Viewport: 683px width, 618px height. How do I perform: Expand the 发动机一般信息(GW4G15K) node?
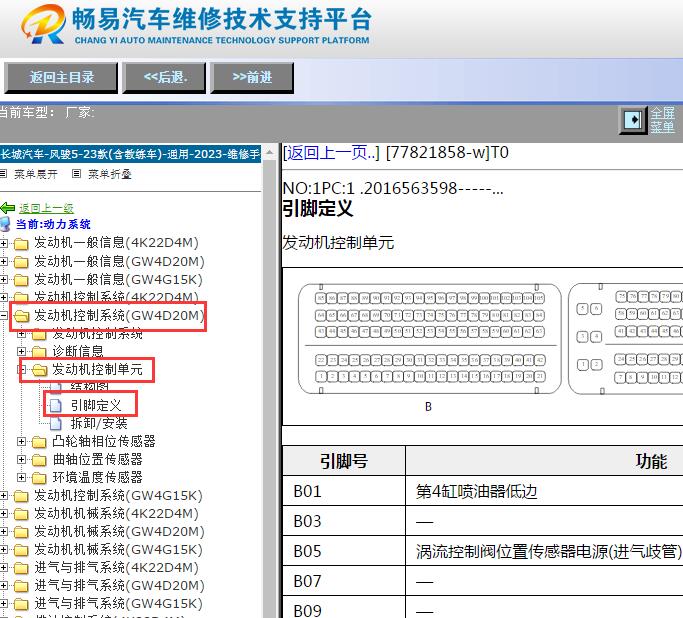tap(4, 279)
